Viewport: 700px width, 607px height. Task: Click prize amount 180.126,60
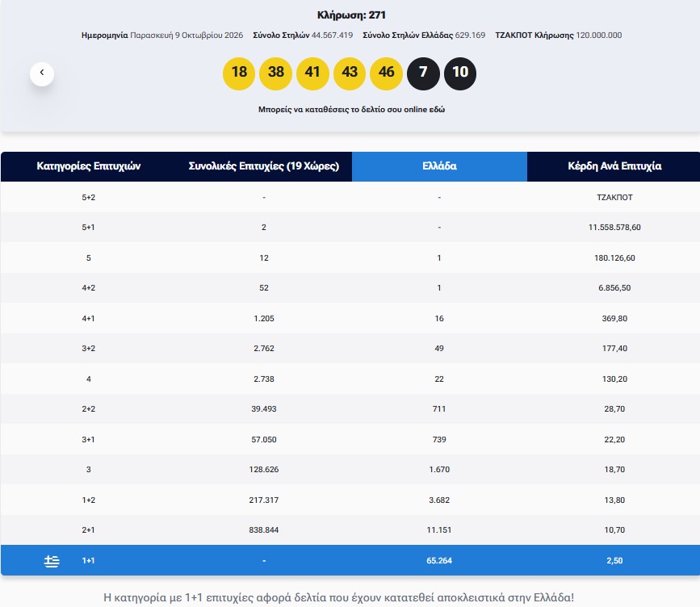pos(614,258)
